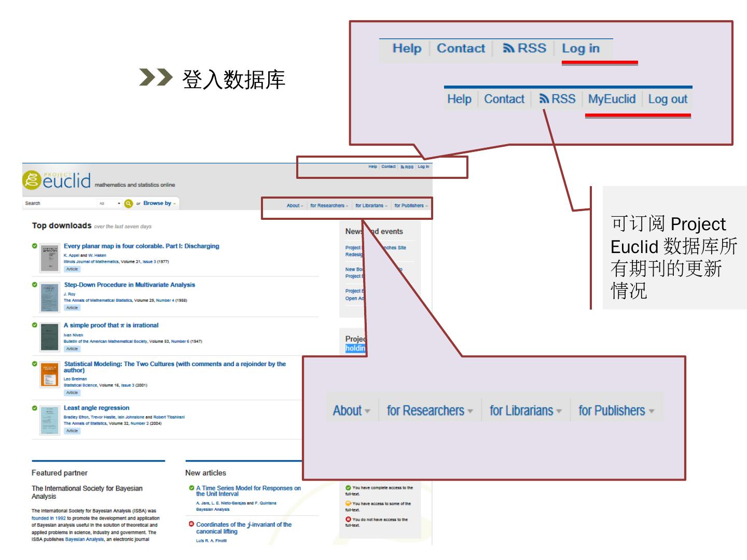Click the Search input field
The height and width of the screenshot is (560, 747).
point(60,203)
